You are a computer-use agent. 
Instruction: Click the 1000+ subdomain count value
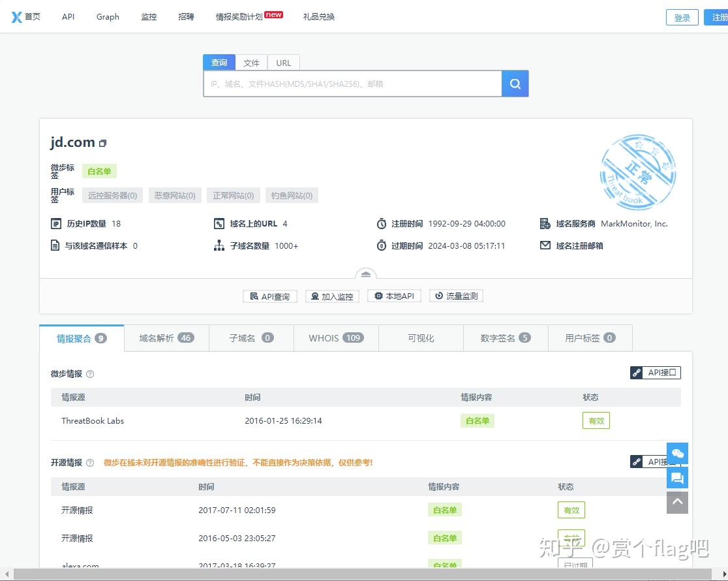(x=286, y=245)
